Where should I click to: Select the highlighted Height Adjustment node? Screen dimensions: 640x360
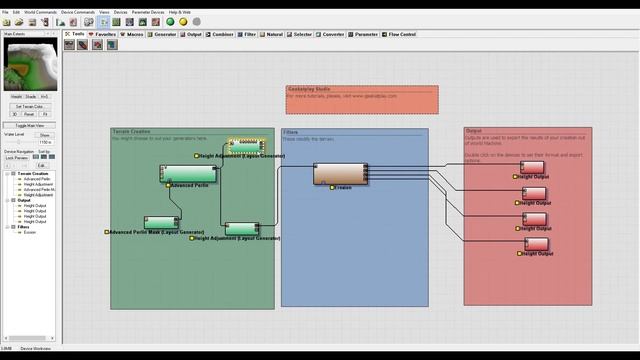pyautogui.click(x=247, y=147)
